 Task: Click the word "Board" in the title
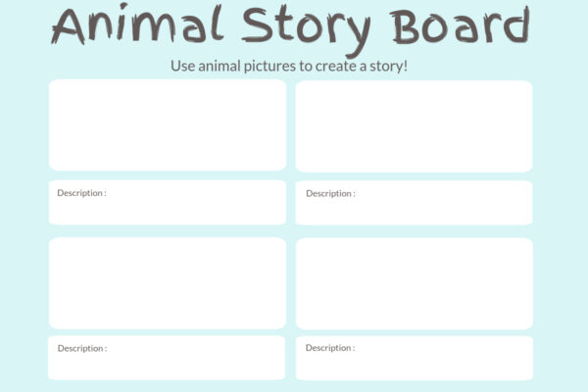tap(462, 25)
